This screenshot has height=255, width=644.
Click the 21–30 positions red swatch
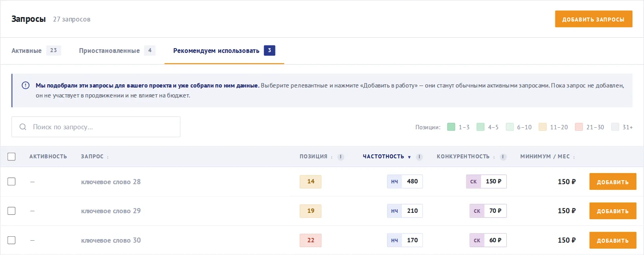click(579, 127)
